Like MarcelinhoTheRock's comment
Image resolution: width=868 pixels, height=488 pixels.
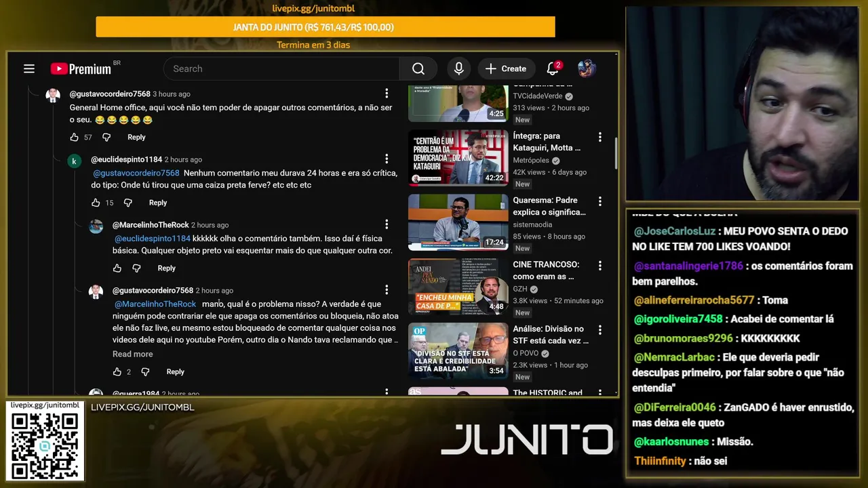click(117, 268)
